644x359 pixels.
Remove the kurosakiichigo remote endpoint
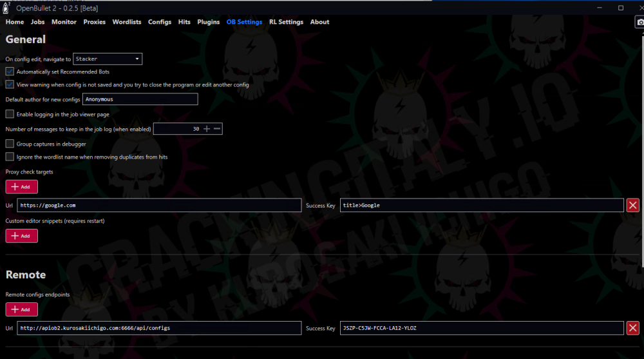(632, 328)
